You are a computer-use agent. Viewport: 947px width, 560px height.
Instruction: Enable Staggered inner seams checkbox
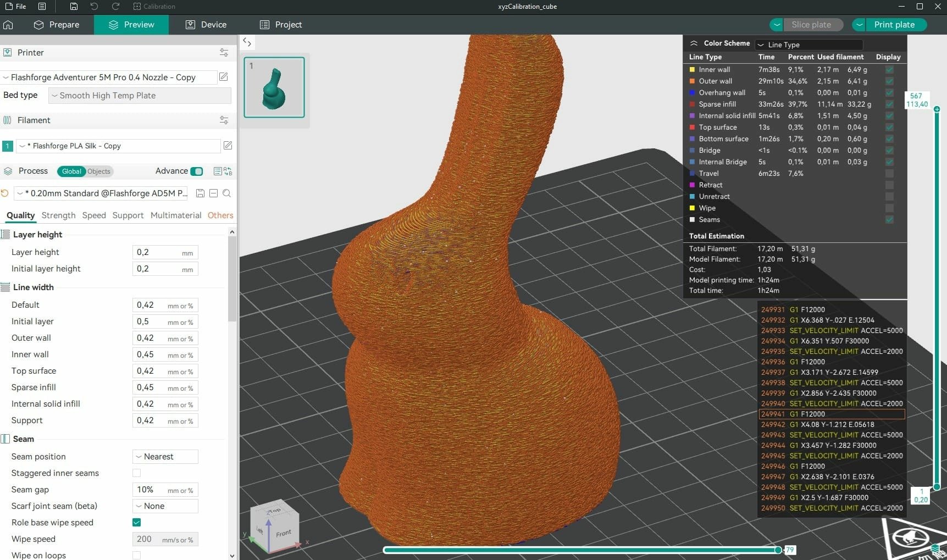(137, 473)
